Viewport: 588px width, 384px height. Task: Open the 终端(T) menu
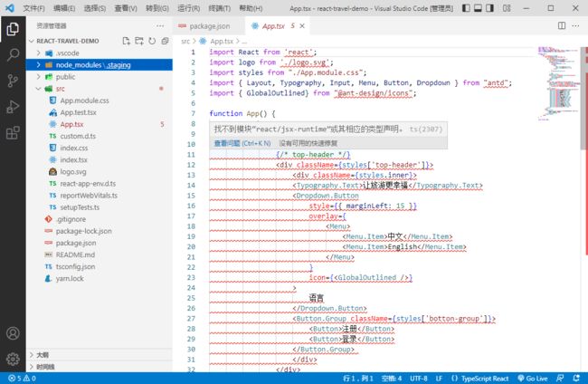pos(220,8)
